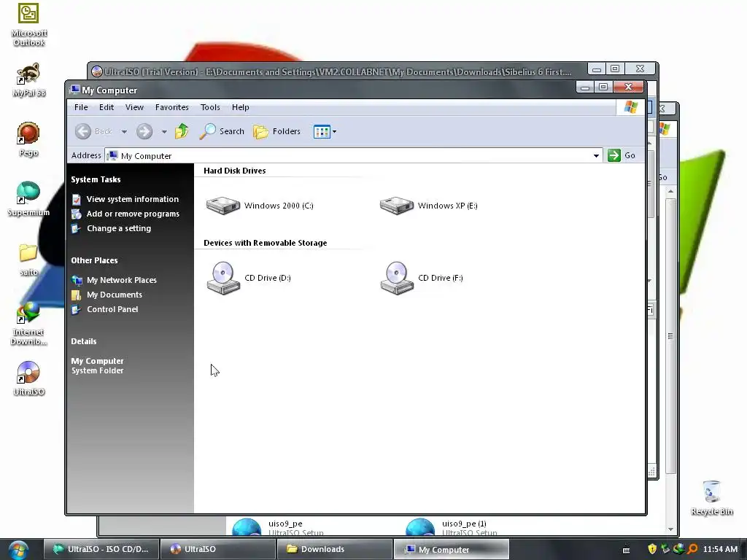Toggle the Folders pane button

(x=276, y=131)
